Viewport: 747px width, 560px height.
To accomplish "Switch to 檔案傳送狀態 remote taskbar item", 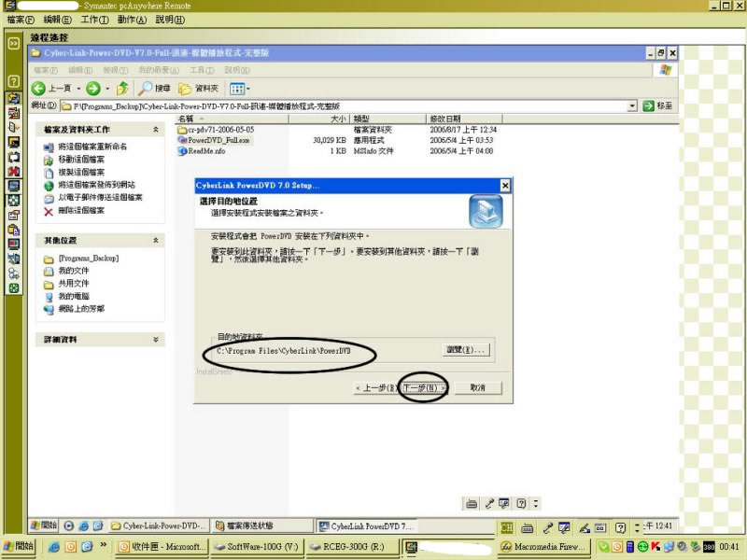I will point(261,525).
